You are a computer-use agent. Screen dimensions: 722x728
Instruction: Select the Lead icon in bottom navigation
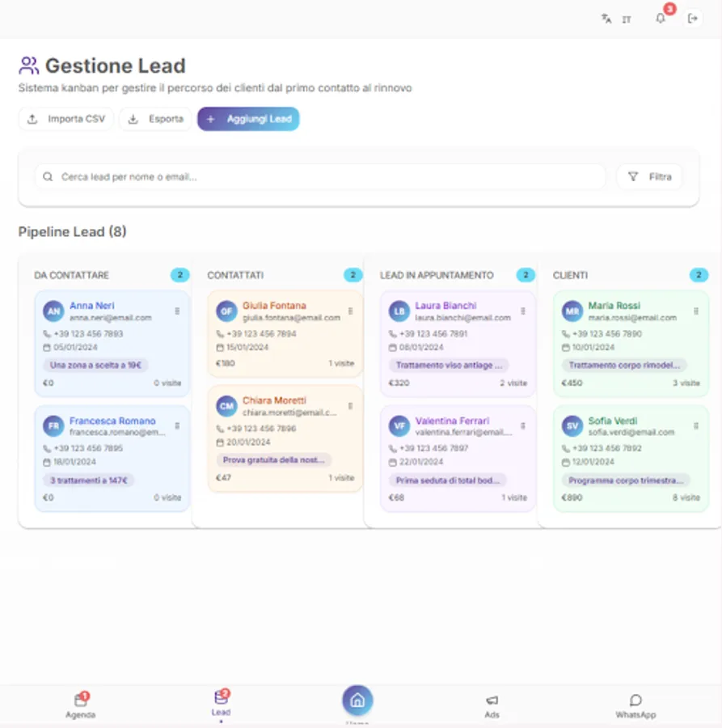click(x=222, y=702)
